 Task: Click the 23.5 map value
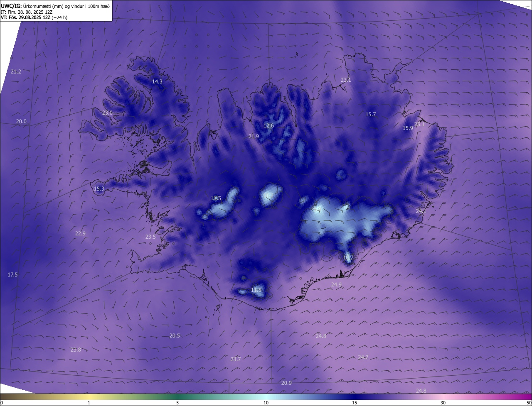coord(150,237)
